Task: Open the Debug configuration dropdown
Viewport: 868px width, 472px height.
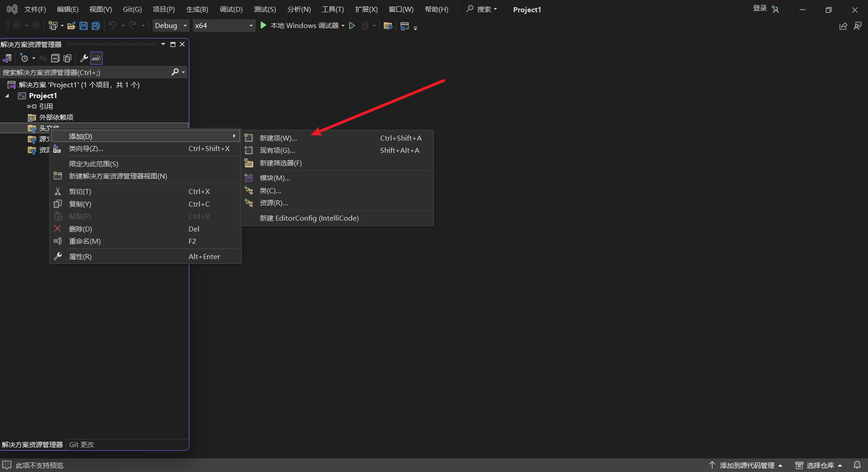Action: tap(171, 26)
